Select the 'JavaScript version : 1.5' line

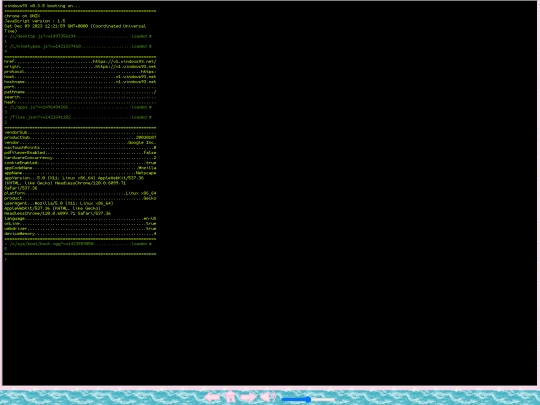click(x=34, y=21)
